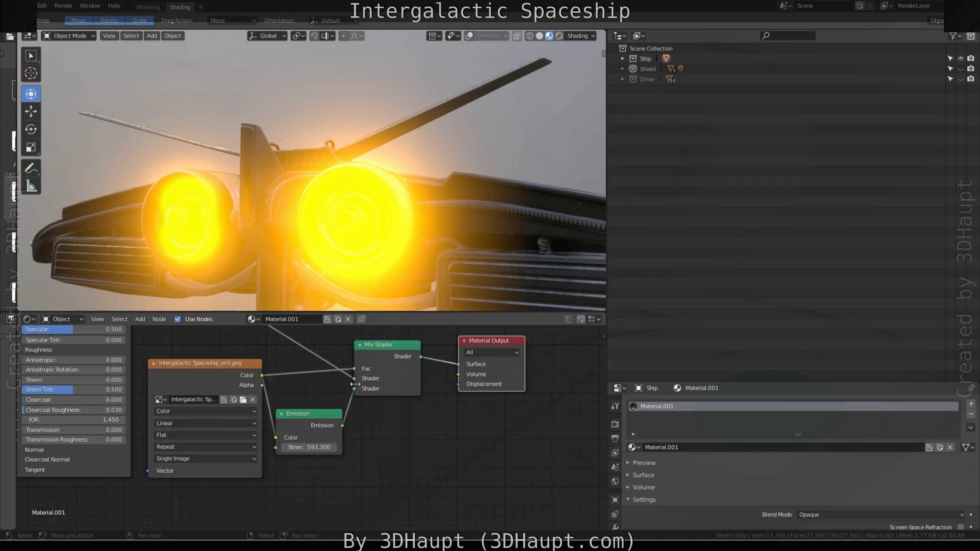This screenshot has height=551, width=980.
Task: Hide the Ship collection with eye icon
Action: coord(961,59)
